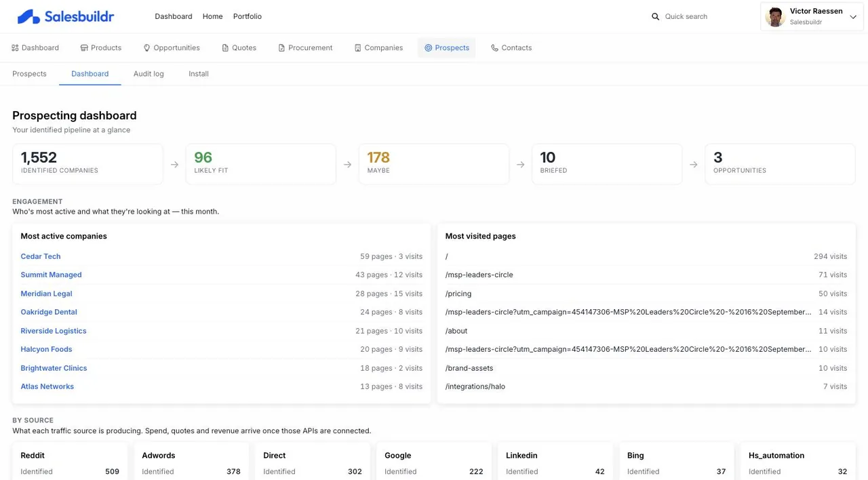Open the Brightwater Clinics company link
This screenshot has height=480, width=868.
click(x=54, y=368)
